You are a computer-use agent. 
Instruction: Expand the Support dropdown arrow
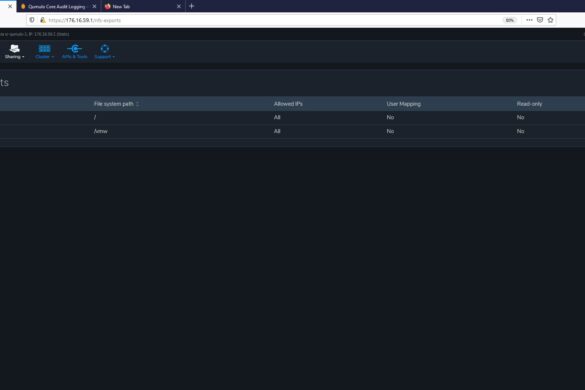pos(113,57)
